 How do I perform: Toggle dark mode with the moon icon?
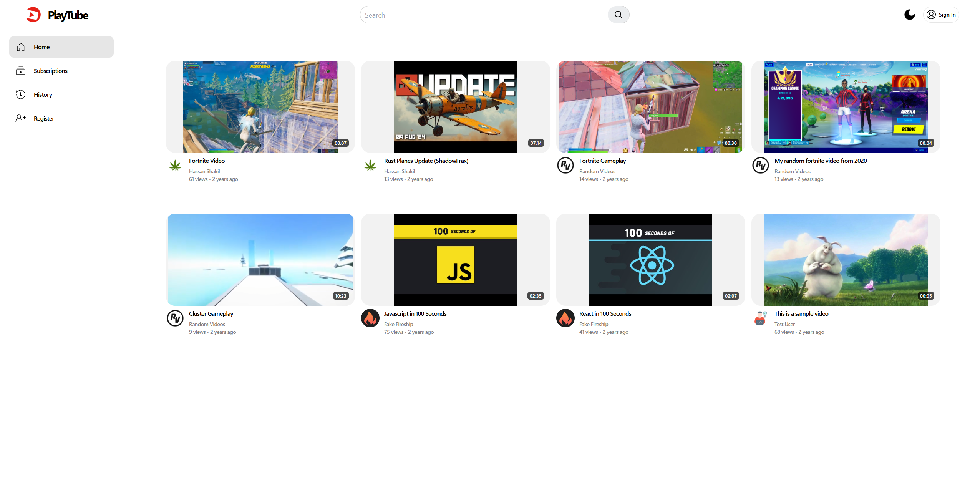[909, 15]
